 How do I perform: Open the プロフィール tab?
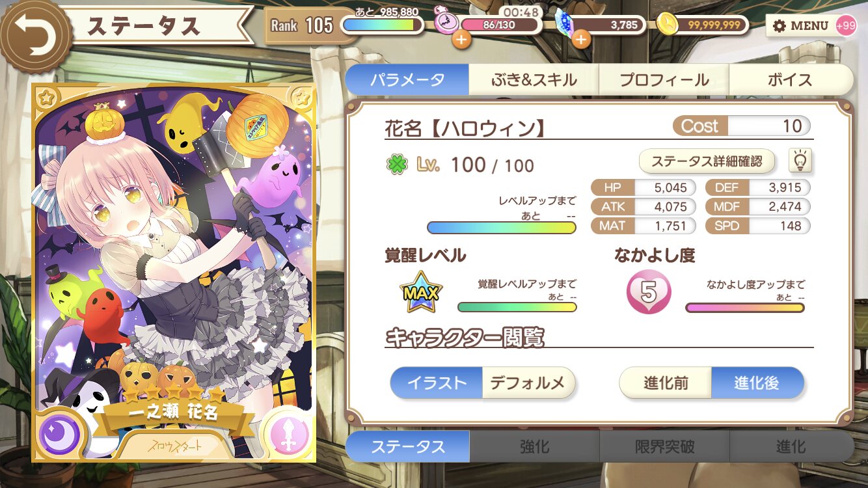[664, 80]
